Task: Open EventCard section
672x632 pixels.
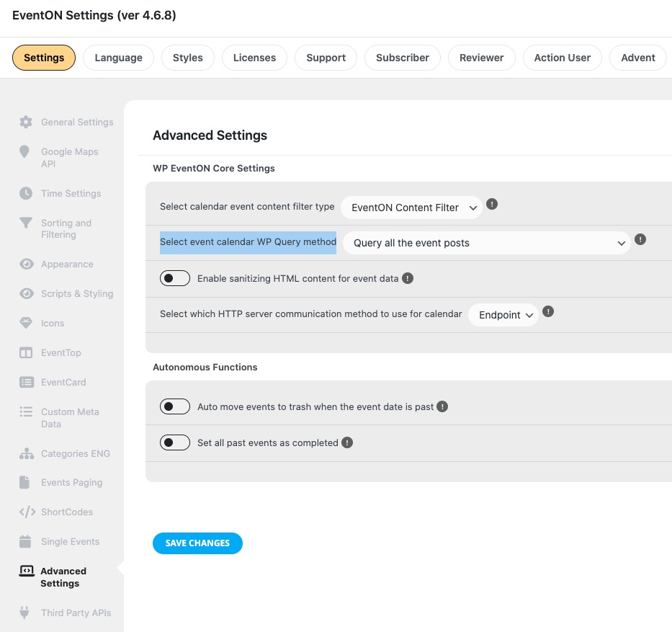Action: (63, 382)
